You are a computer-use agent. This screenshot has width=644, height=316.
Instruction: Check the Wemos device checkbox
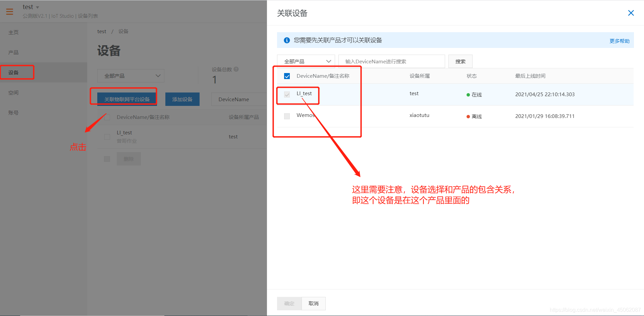point(287,116)
